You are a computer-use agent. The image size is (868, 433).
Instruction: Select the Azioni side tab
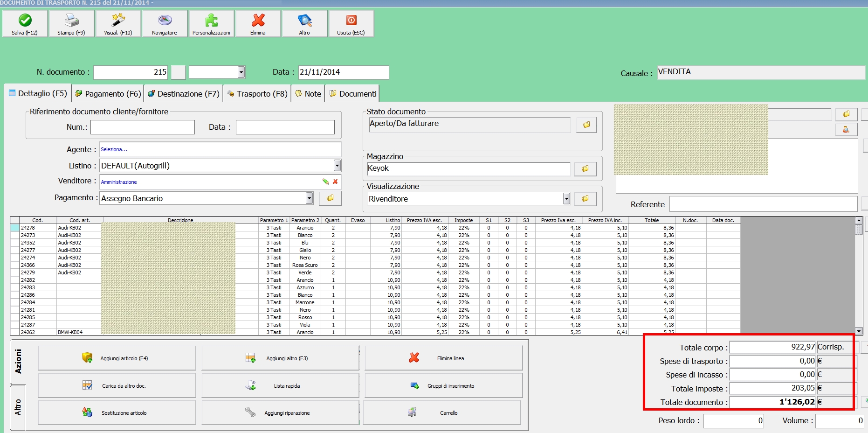click(18, 362)
